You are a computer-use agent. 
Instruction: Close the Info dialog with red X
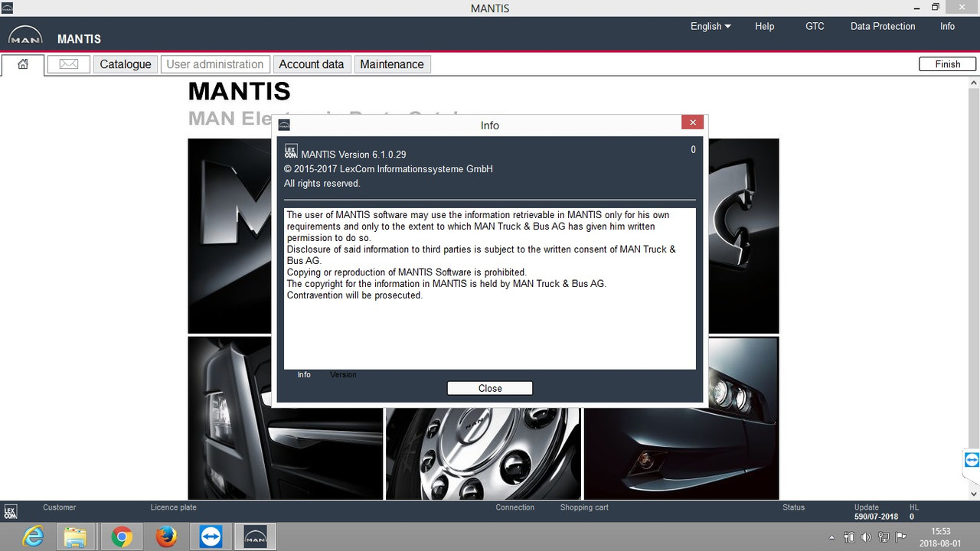(692, 122)
